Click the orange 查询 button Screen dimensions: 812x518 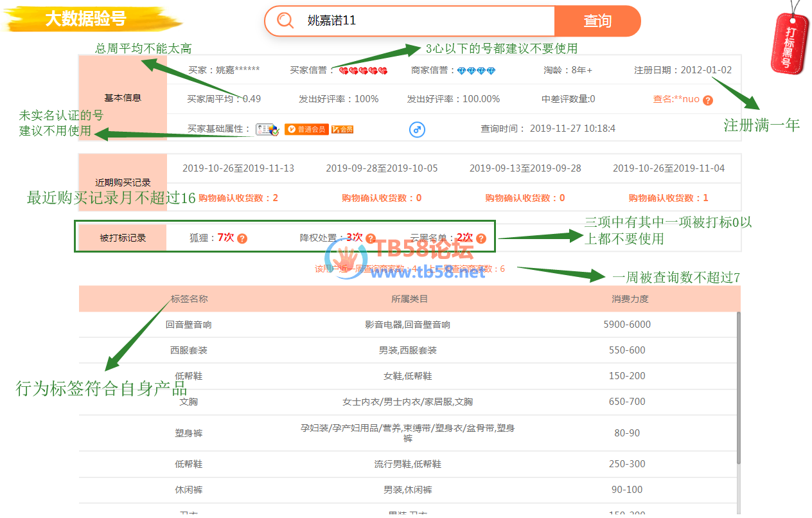click(597, 21)
